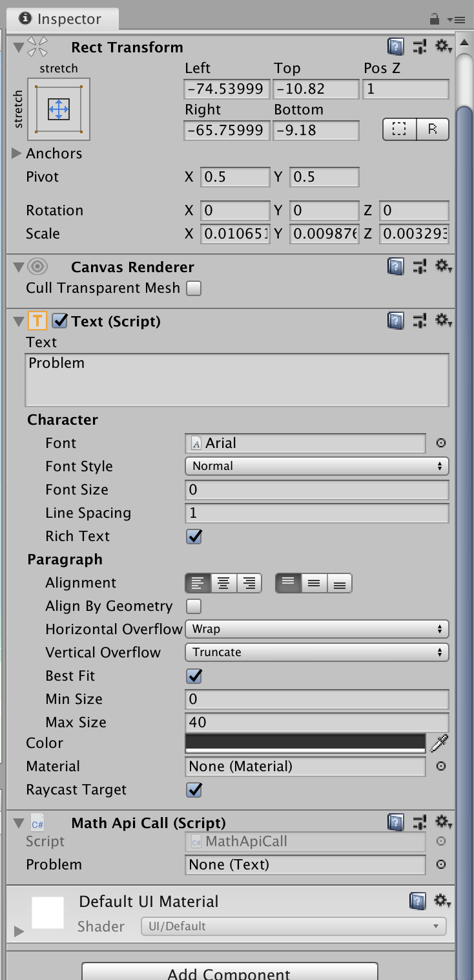This screenshot has height=980, width=474.
Task: Select the Inspector tab
Action: [x=61, y=19]
